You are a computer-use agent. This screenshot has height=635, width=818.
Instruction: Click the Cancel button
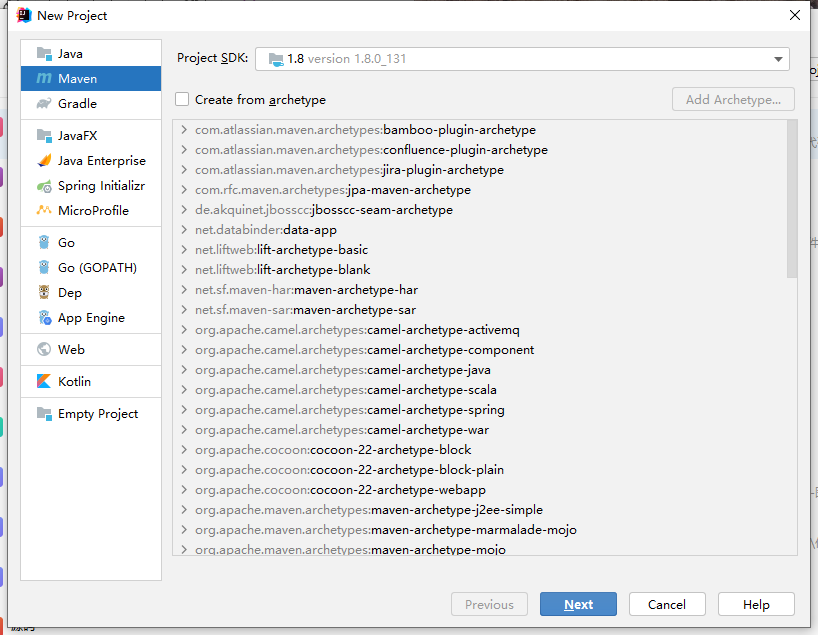666,604
